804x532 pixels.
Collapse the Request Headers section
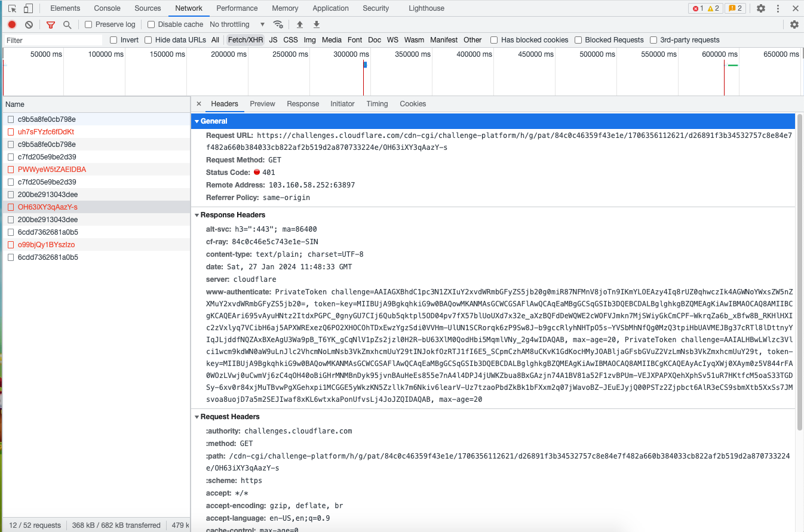coord(197,416)
